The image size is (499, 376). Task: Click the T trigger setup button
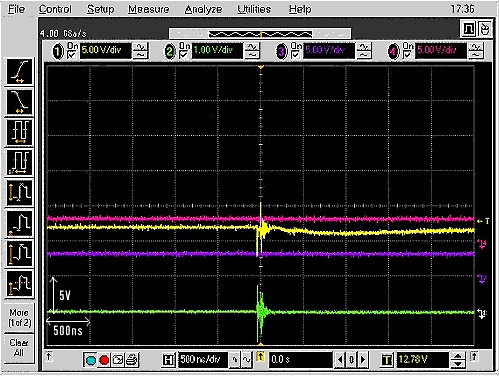tap(387, 360)
